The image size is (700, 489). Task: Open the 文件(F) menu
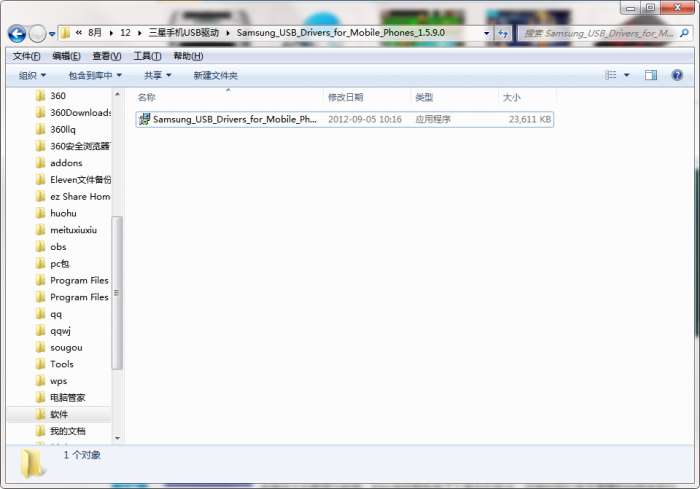pos(26,56)
